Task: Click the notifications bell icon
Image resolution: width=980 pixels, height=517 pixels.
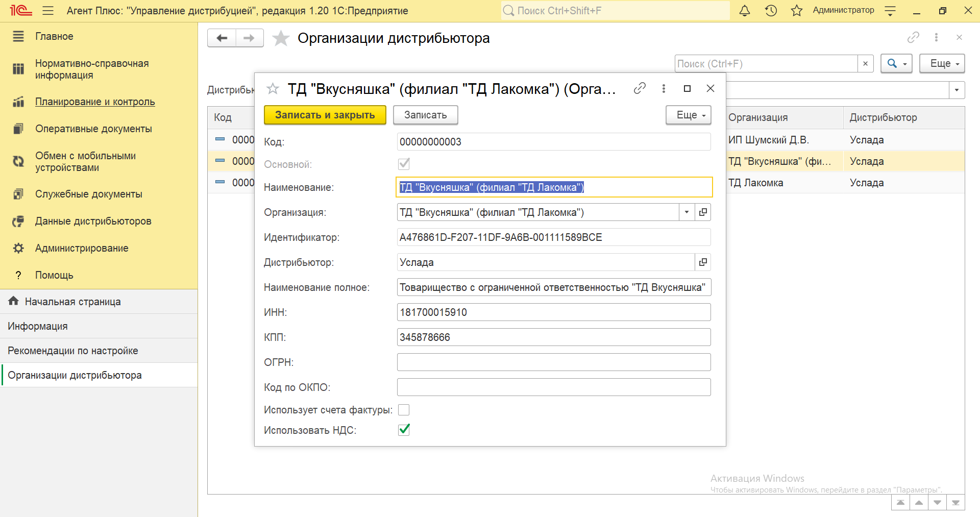Action: (x=745, y=11)
